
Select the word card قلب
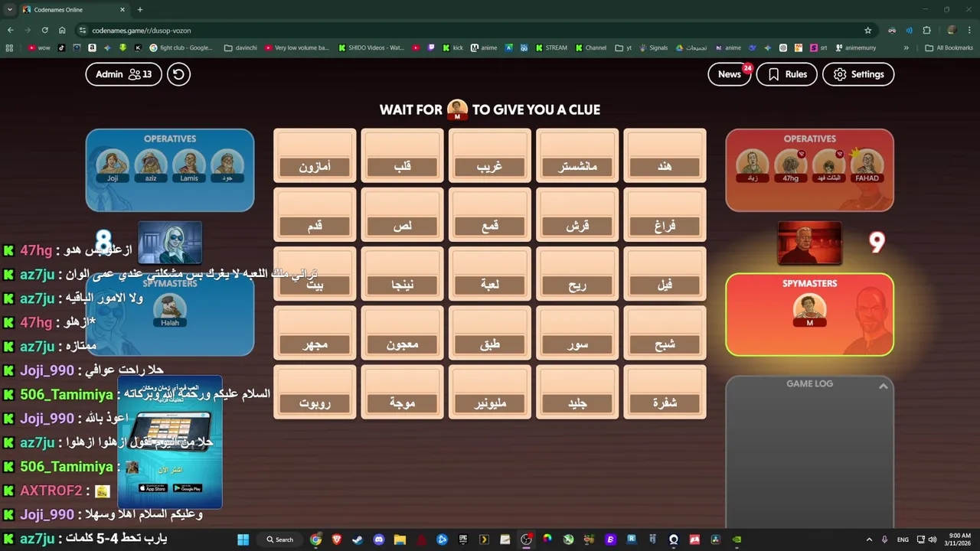click(402, 156)
